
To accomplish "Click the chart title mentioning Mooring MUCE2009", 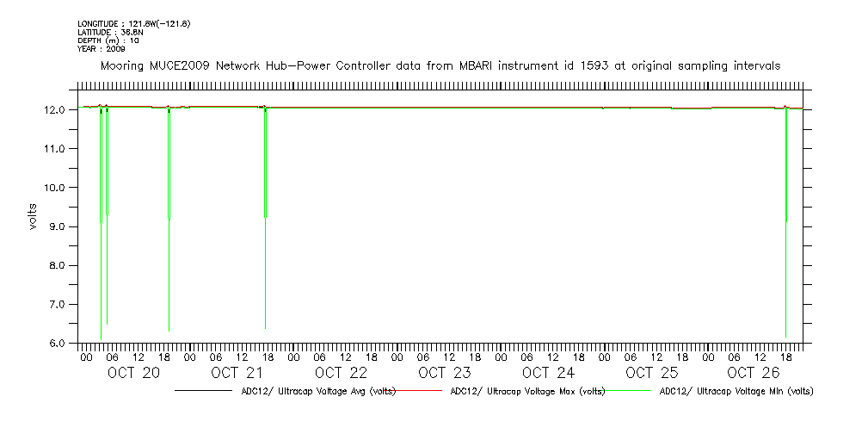I will (440, 65).
